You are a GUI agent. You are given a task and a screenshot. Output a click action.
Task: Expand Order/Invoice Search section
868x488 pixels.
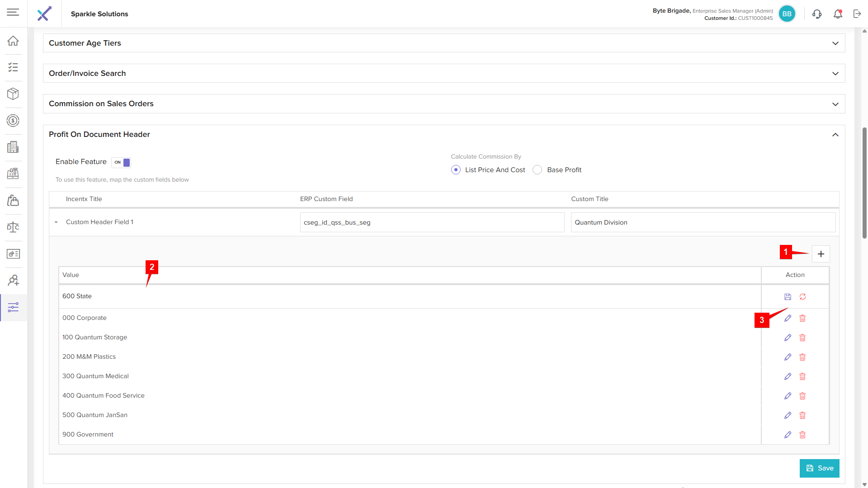click(835, 74)
